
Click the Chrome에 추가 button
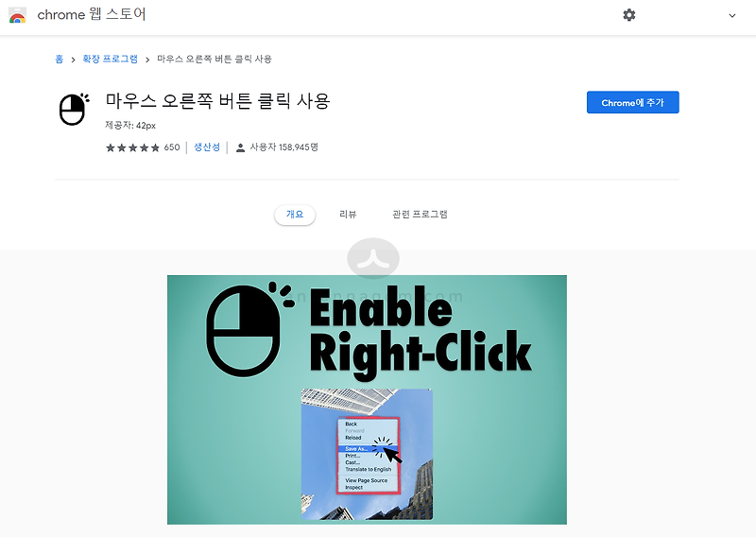coord(632,102)
